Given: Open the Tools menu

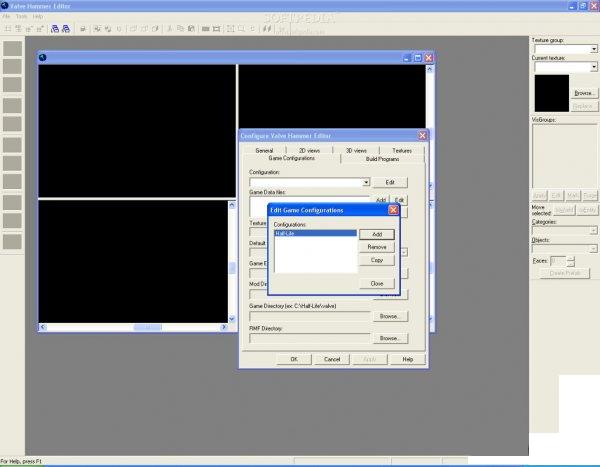Looking at the screenshot, I should tap(21, 16).
